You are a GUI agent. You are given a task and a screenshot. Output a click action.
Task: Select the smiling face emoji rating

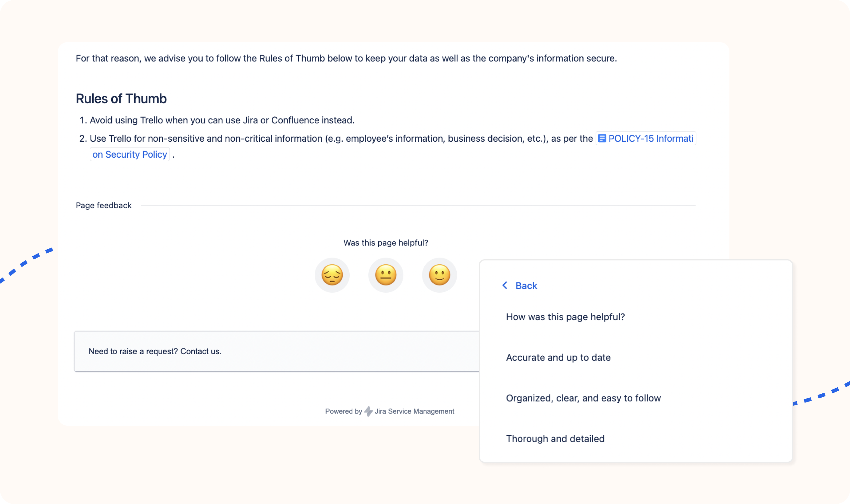pyautogui.click(x=439, y=275)
